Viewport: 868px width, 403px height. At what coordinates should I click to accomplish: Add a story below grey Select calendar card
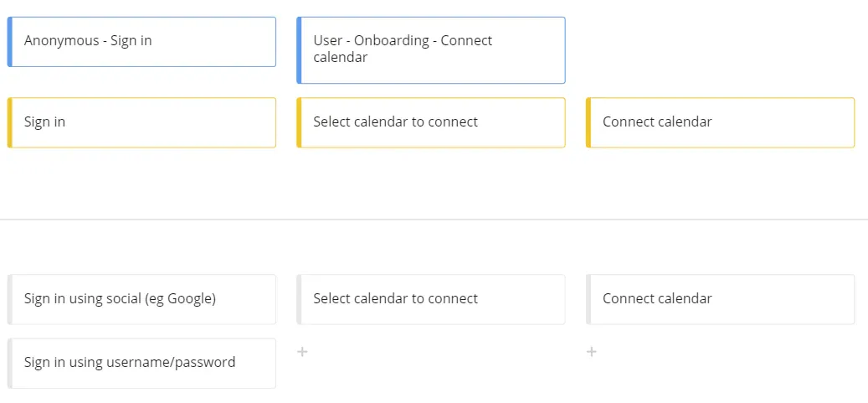point(302,351)
